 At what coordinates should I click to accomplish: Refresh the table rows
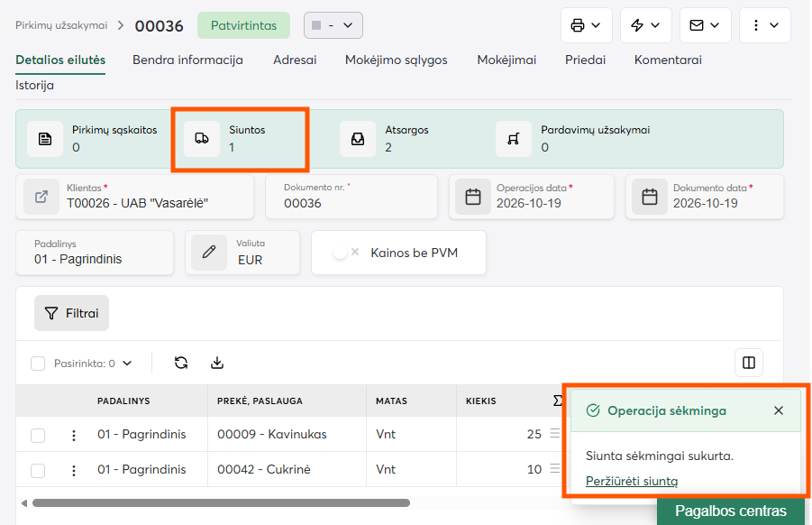181,363
